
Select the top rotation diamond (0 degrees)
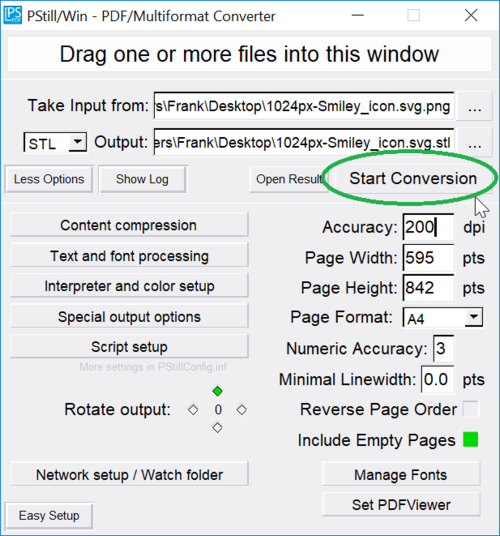pos(217,391)
